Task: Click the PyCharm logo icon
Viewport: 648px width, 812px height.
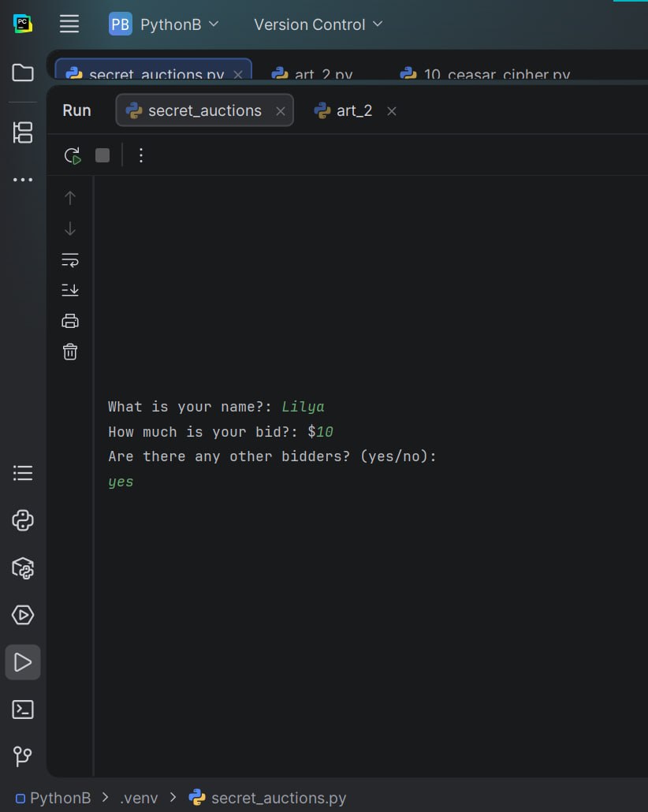Action: coord(23,24)
